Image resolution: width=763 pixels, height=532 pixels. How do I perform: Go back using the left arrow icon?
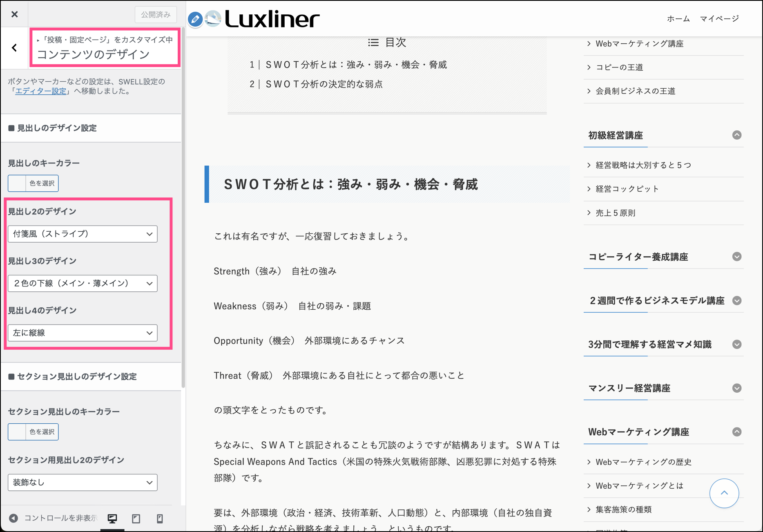pyautogui.click(x=15, y=48)
